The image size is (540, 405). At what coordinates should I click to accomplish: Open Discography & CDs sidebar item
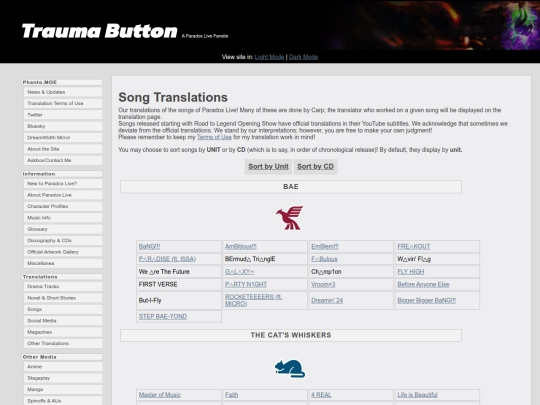[x=63, y=240]
